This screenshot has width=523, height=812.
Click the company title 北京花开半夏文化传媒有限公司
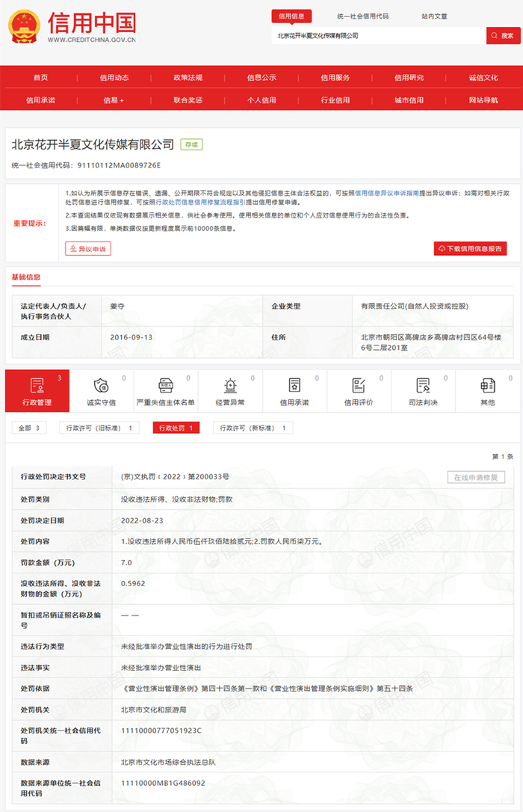pyautogui.click(x=93, y=144)
